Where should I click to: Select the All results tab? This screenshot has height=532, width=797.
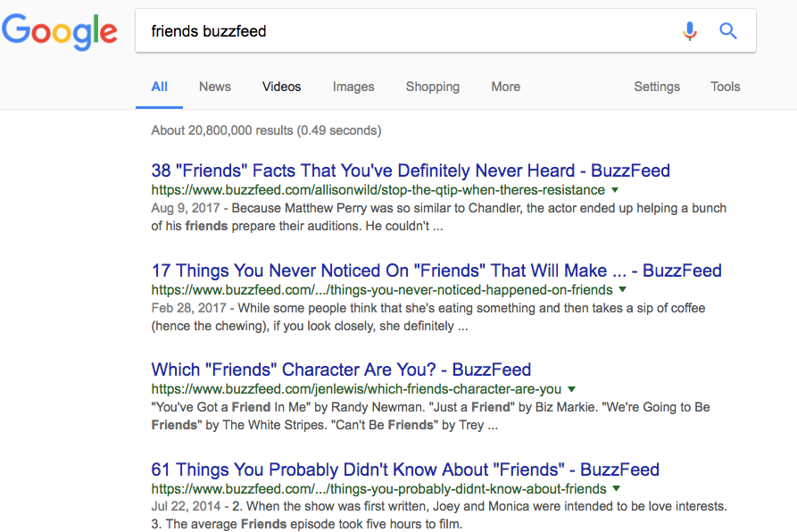(159, 87)
